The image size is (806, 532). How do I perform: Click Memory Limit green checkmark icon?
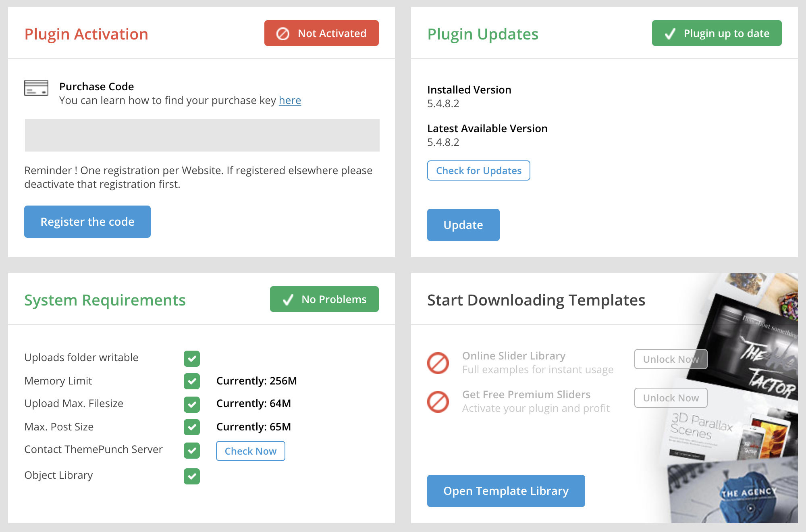coord(192,381)
